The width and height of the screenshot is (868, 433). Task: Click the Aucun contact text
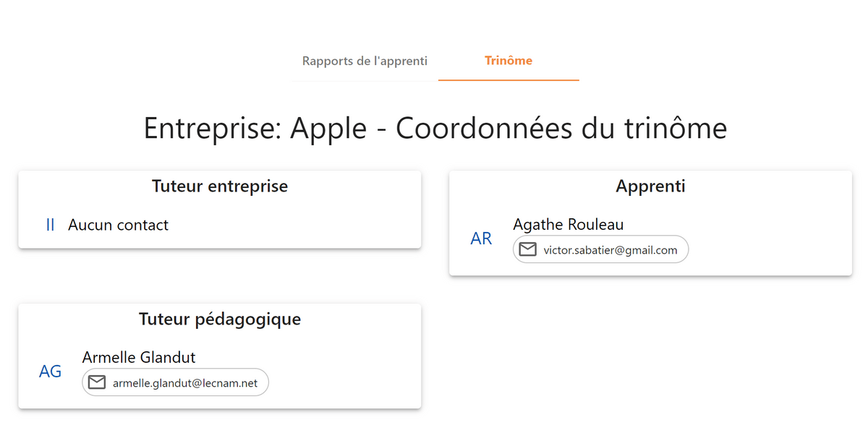tap(119, 225)
